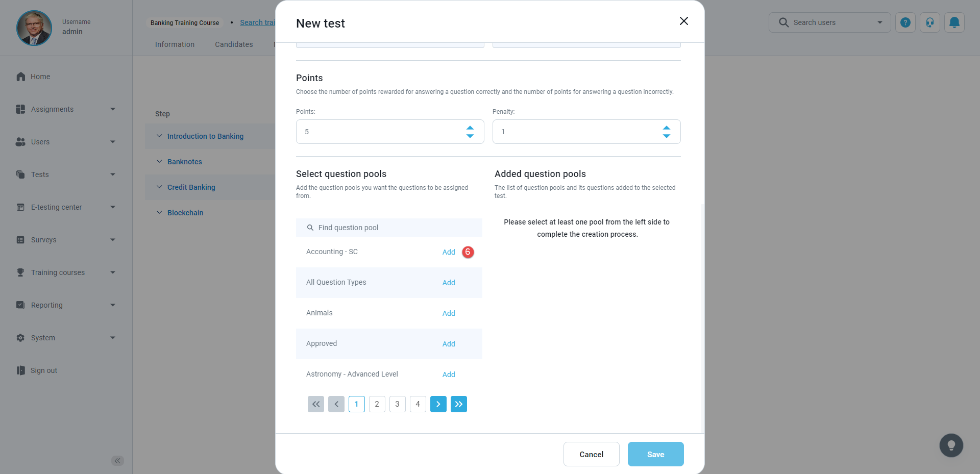Screen dimensions: 980x474
Task: Decrease the Penalty value with down arrow
Action: [x=666, y=136]
